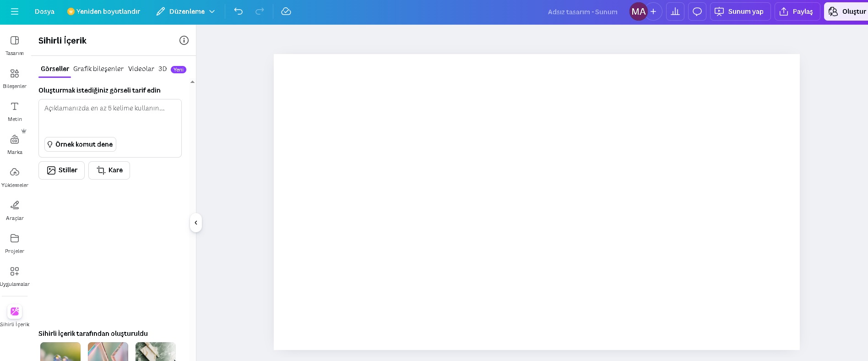
Task: Select the Metin text tool
Action: 15,111
